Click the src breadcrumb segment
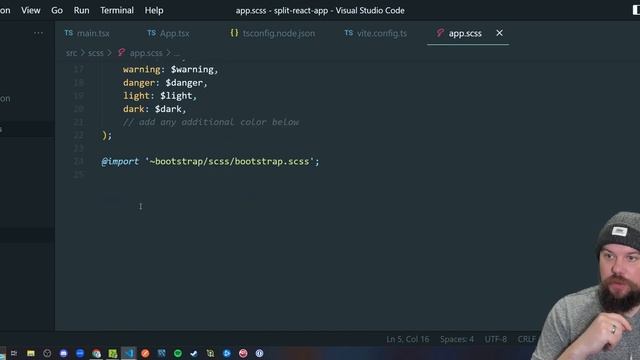This screenshot has width=640, height=360. click(x=71, y=53)
